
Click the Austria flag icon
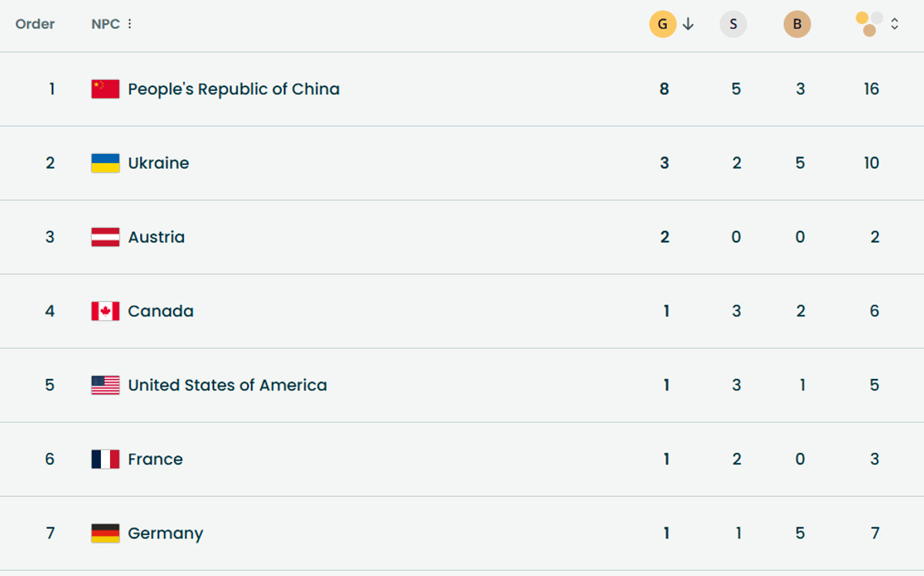point(105,237)
